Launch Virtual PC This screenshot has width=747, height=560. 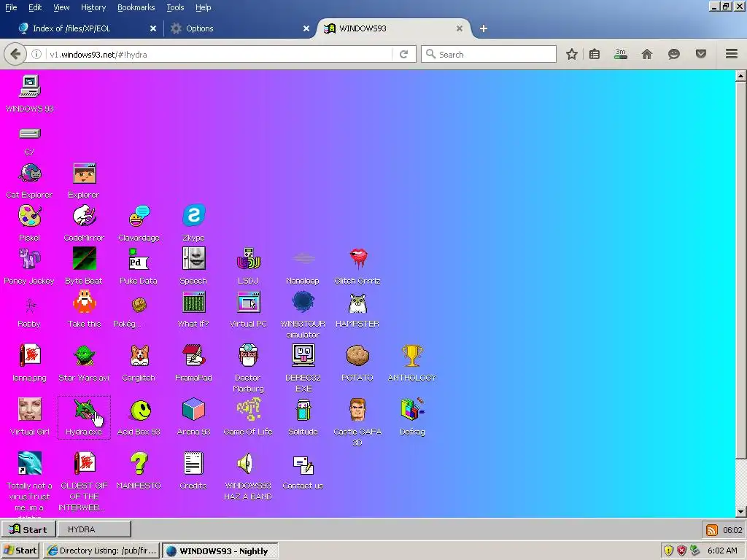[248, 302]
